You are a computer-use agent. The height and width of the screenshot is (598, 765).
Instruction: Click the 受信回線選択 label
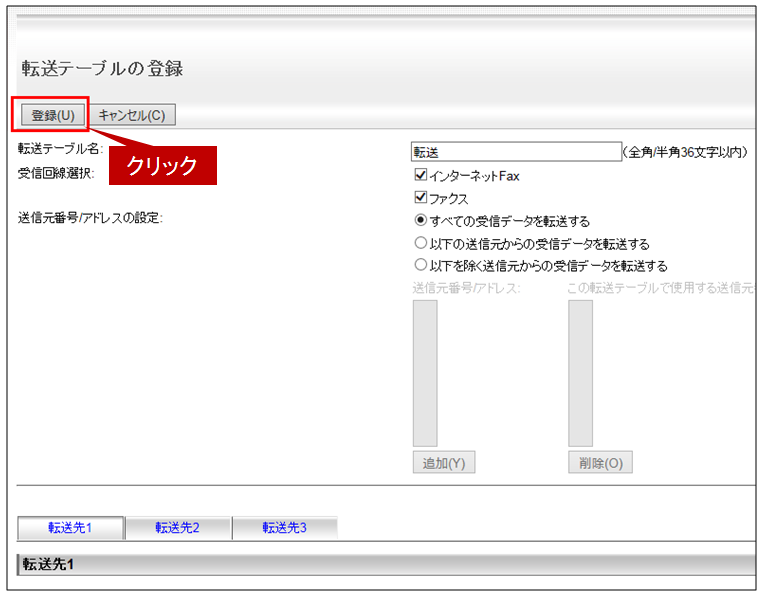click(56, 174)
